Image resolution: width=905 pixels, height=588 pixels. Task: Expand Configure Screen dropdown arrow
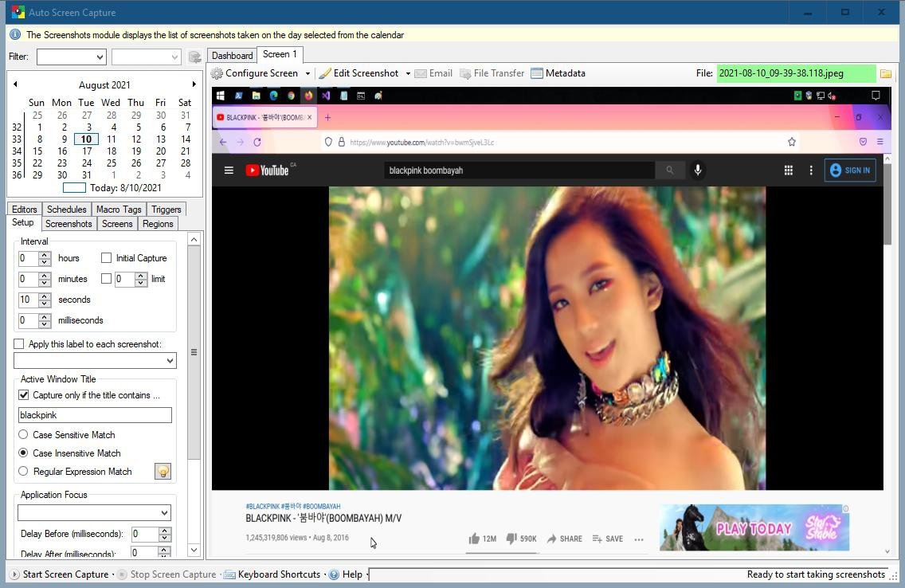308,73
